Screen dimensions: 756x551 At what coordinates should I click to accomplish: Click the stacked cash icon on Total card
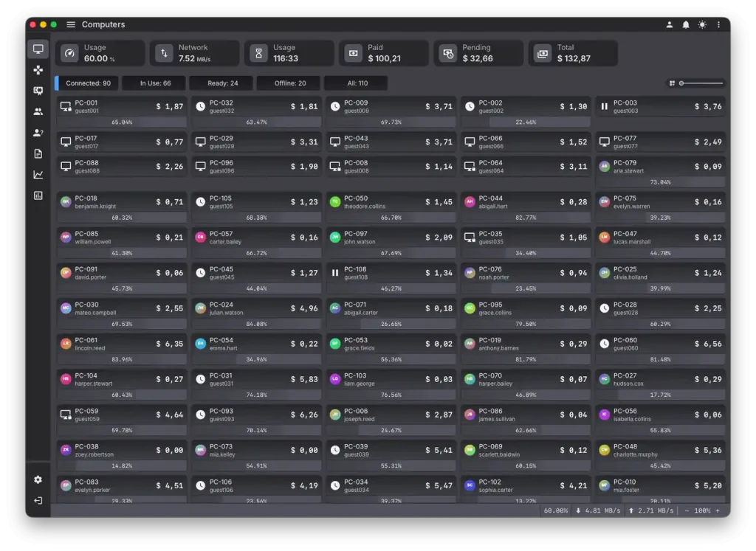[543, 53]
